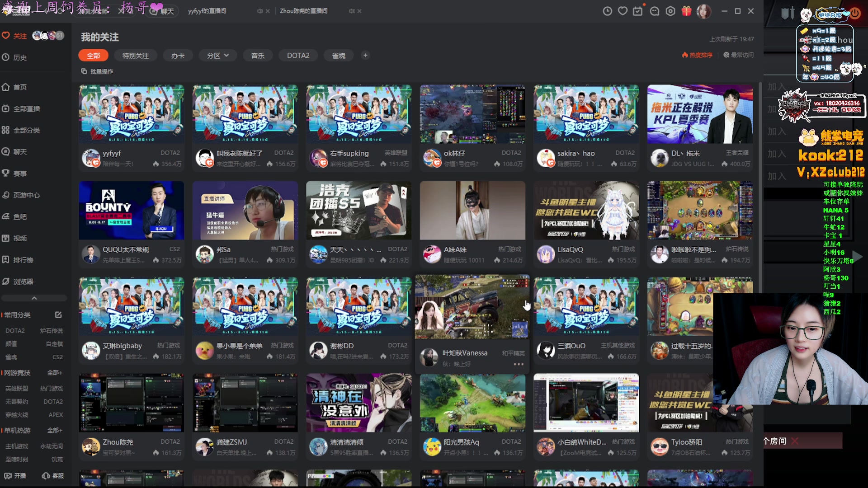Expand the 分区 dropdown filter
Viewport: 868px width, 488px height.
click(218, 56)
